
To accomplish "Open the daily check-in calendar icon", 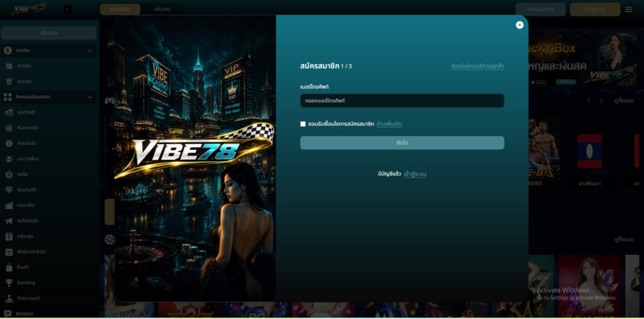I will (x=9, y=252).
